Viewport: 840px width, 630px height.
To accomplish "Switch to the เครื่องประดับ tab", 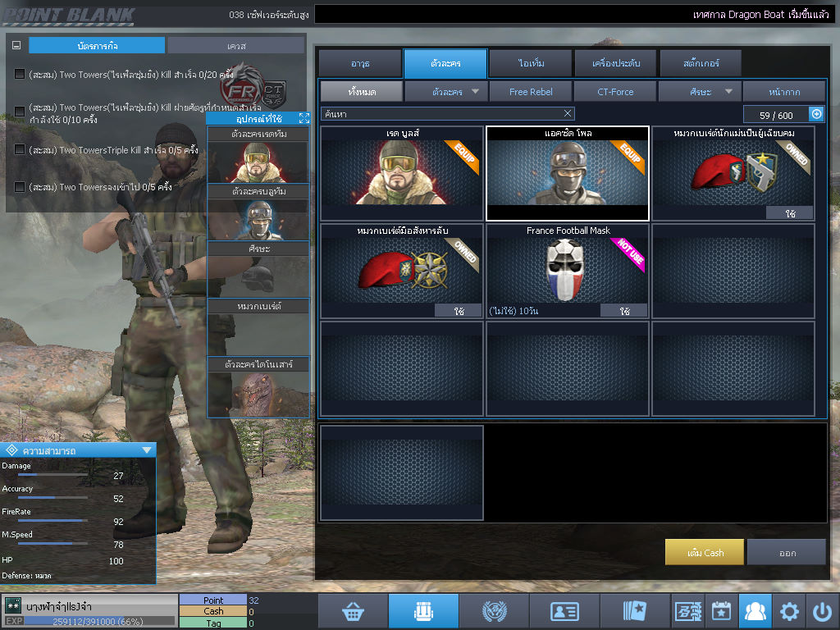I will (x=615, y=63).
